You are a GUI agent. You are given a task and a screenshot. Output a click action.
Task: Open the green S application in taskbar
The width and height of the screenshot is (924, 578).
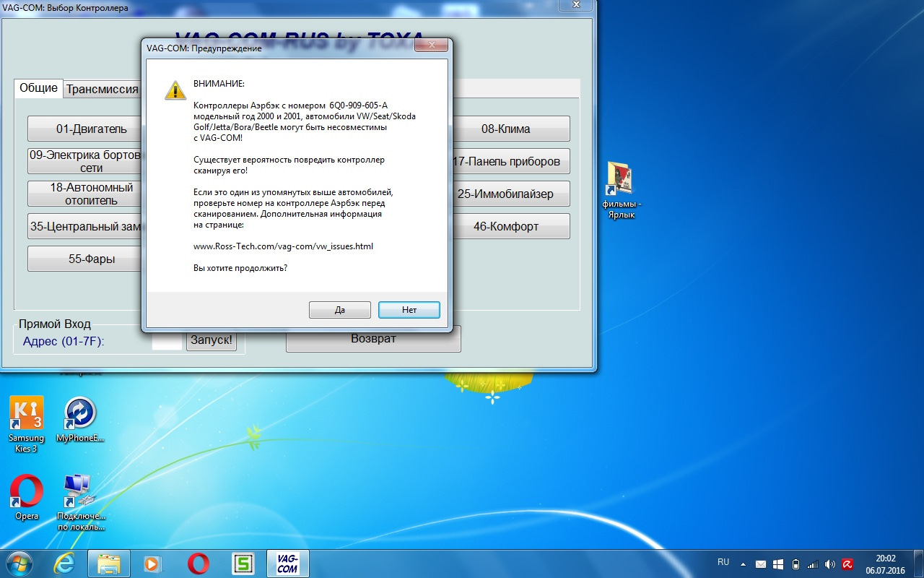click(x=243, y=564)
